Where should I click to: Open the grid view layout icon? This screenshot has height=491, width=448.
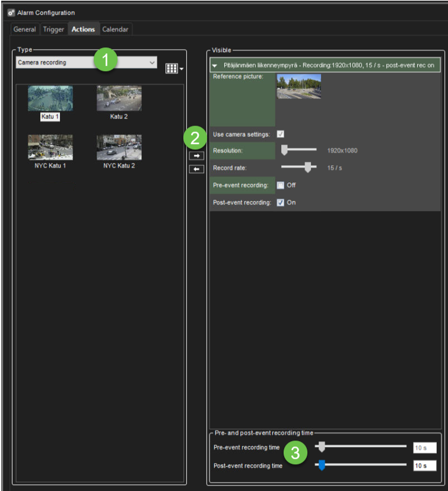point(171,69)
